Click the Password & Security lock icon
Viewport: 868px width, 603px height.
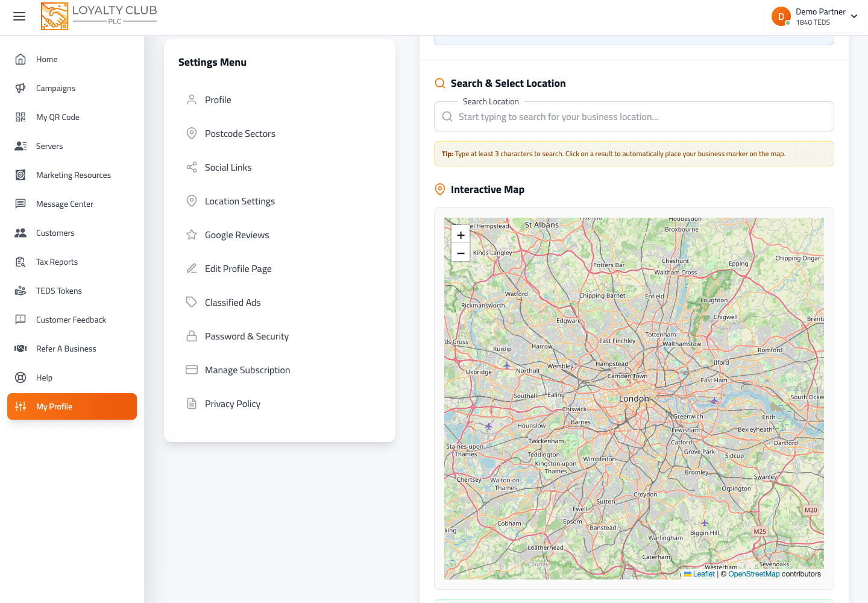192,336
